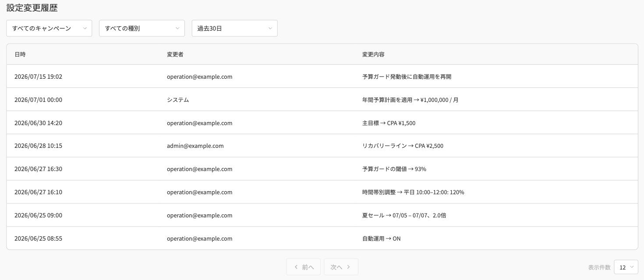Select the 2026/06/25 09:00 date cell
This screenshot has height=280, width=644.
pos(39,215)
